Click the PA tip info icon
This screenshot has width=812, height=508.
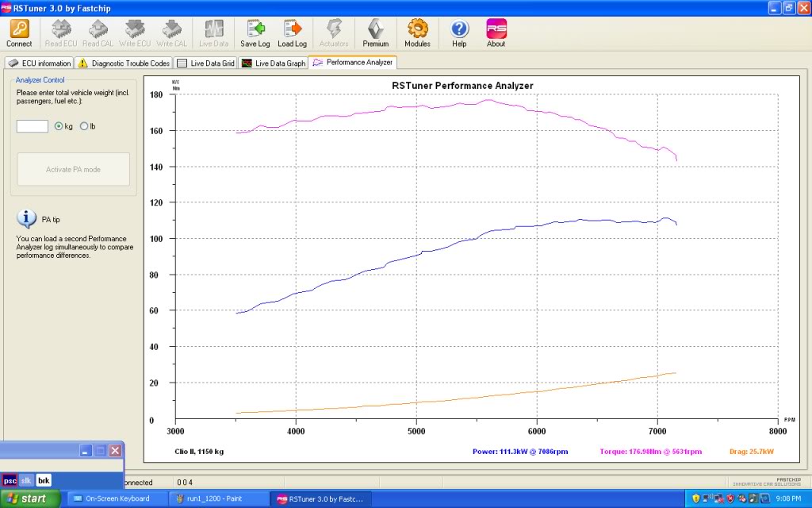coord(26,219)
